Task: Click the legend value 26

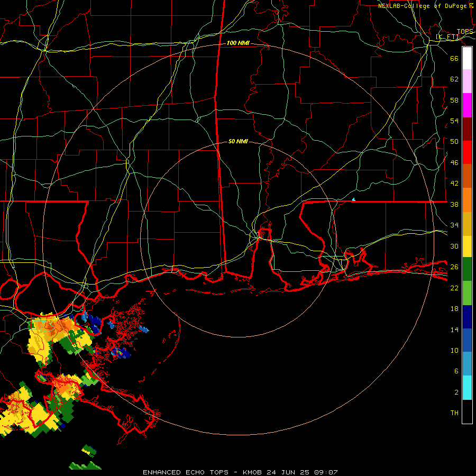Action: [454, 267]
